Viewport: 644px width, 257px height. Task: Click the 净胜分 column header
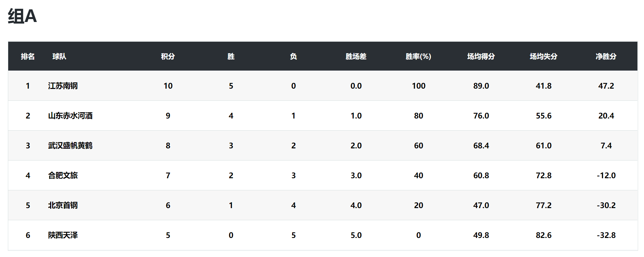point(606,56)
